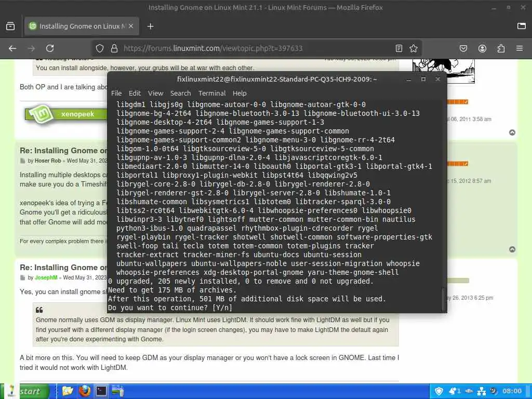Click the tab overview icon at window top-right
Screen dimensions: 532x399
522,26
